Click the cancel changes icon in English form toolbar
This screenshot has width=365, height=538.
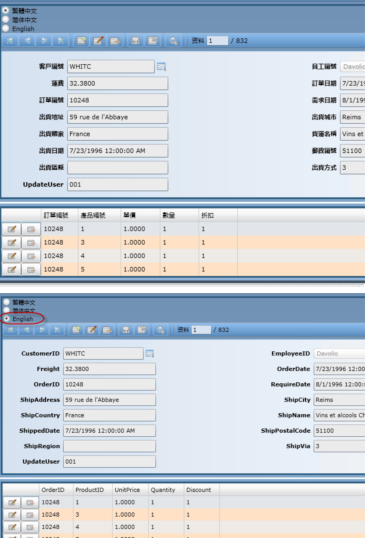click(x=142, y=330)
